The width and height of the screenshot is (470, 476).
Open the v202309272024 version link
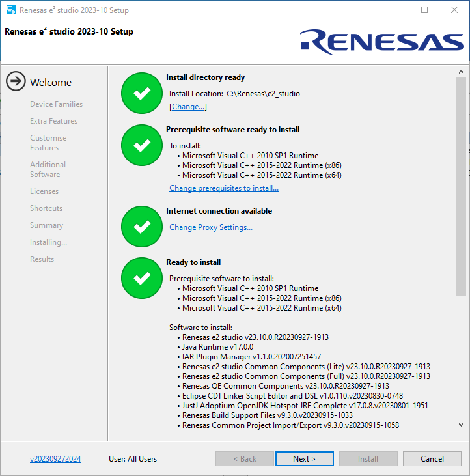click(55, 459)
